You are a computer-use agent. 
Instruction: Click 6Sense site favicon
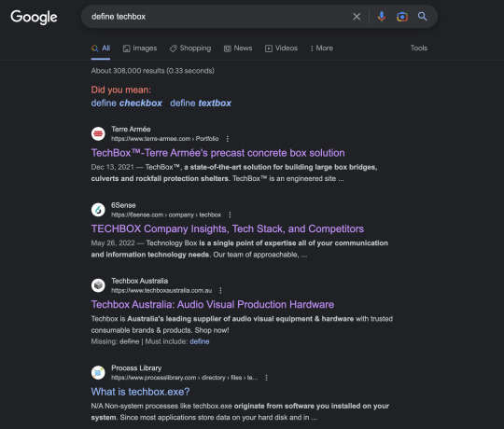click(98, 210)
